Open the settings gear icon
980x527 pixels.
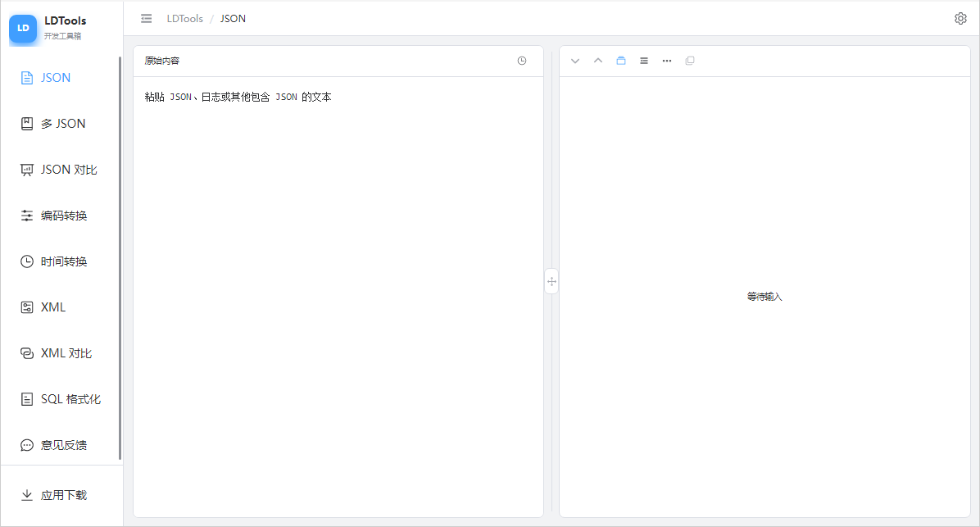click(960, 19)
